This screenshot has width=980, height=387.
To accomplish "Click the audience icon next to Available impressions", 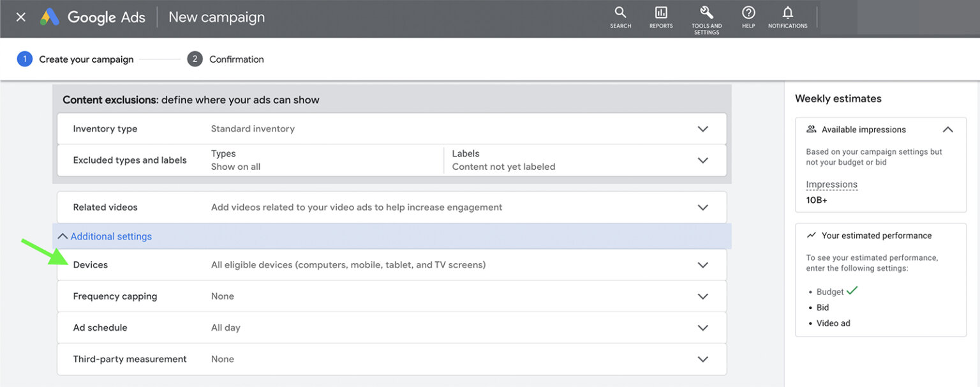I will click(x=811, y=129).
